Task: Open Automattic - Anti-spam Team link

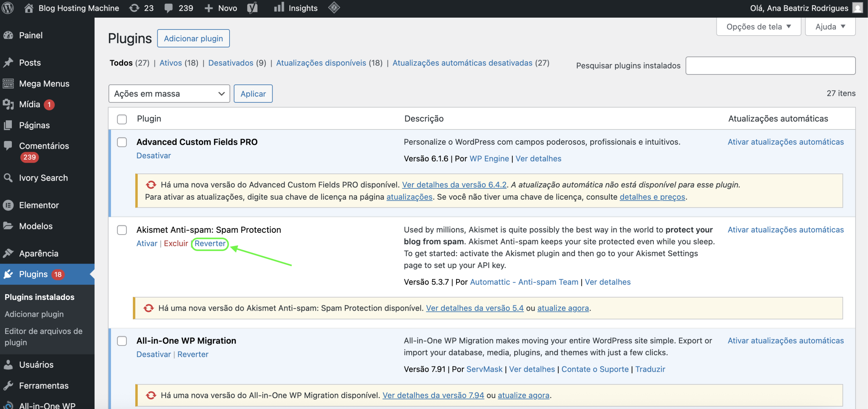Action: (524, 282)
